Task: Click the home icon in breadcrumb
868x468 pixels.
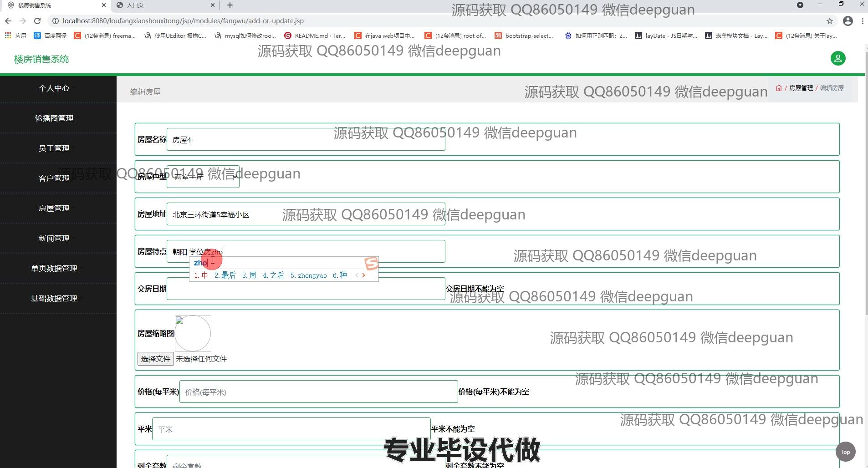Action: coord(779,88)
